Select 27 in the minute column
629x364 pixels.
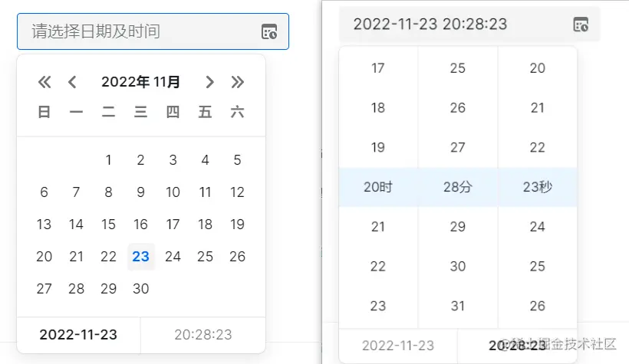(x=458, y=148)
